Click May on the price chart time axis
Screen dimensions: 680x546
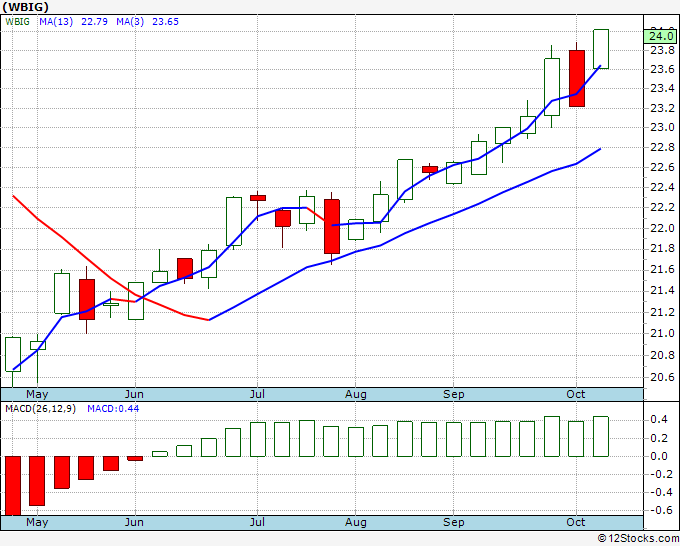[37, 394]
